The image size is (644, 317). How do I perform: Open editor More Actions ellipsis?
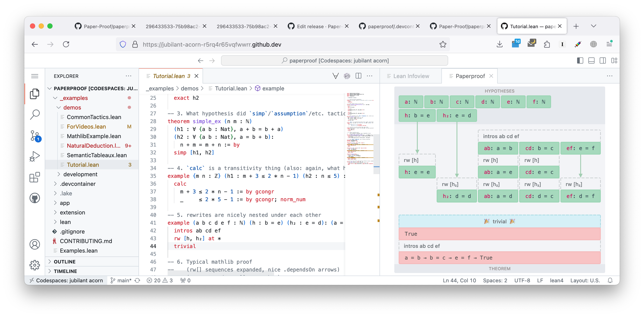370,76
